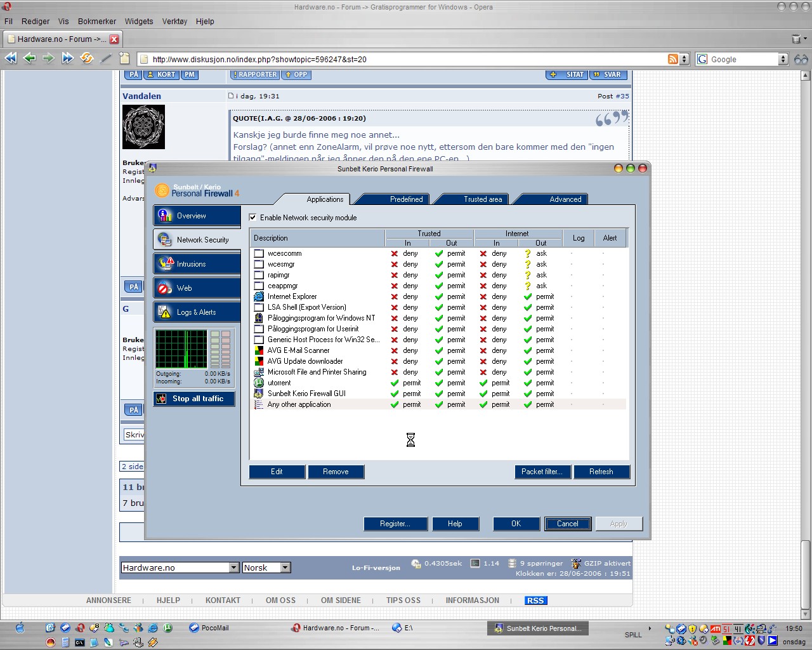Viewport: 812px width, 650px height.
Task: Click the Help button in firewall dialog
Action: [x=455, y=524]
